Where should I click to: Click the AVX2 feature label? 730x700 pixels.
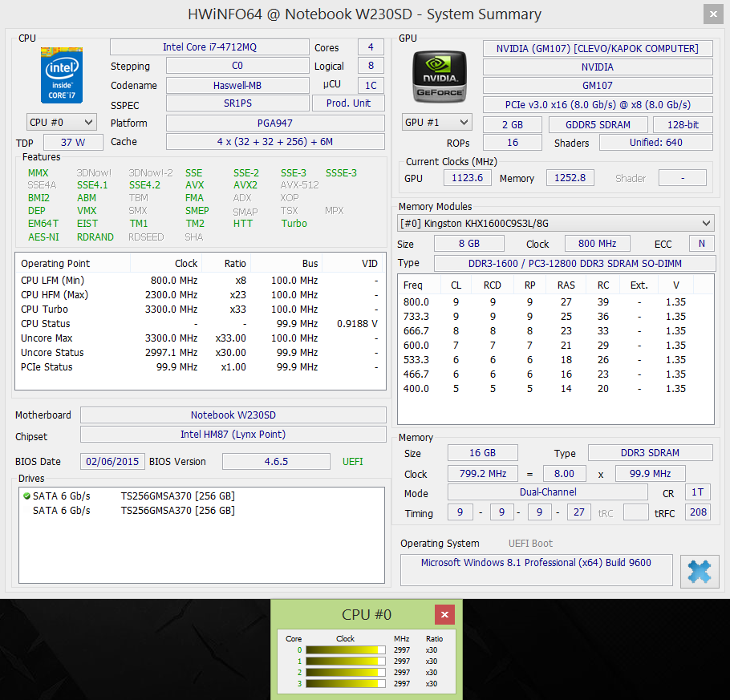(x=245, y=185)
